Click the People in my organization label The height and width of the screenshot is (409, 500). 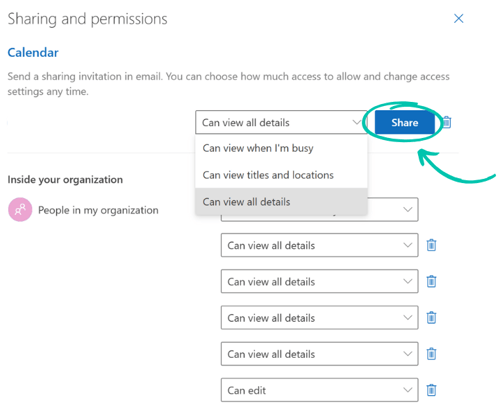[98, 210]
